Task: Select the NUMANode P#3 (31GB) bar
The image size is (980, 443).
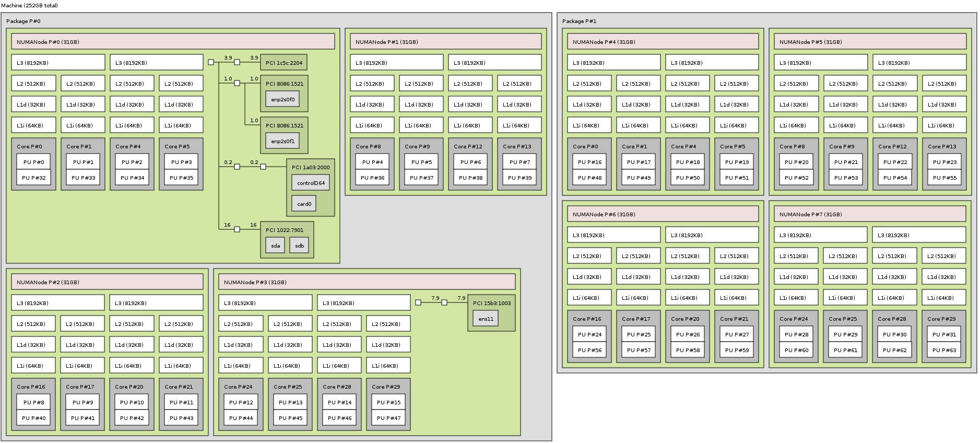Action: click(367, 282)
